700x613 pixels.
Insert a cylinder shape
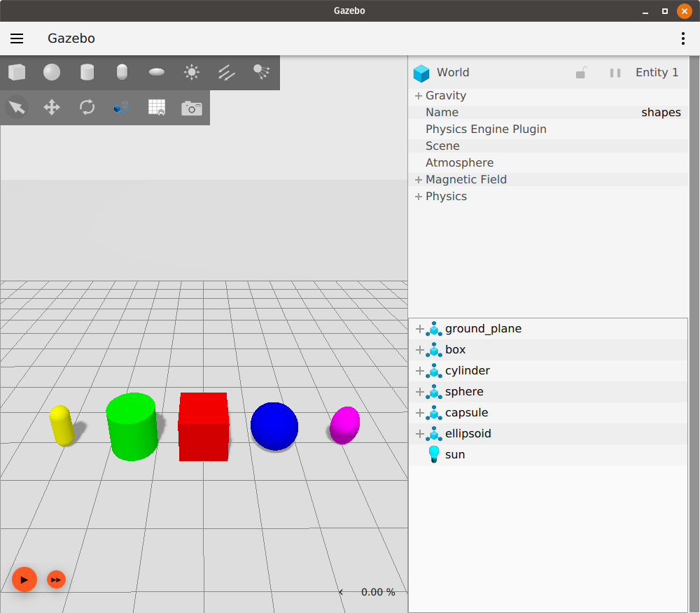click(x=87, y=72)
